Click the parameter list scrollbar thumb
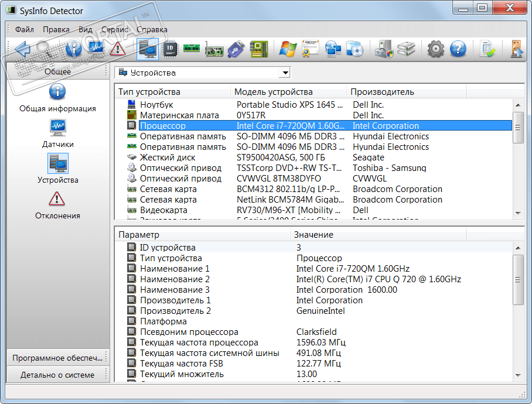 [518, 280]
